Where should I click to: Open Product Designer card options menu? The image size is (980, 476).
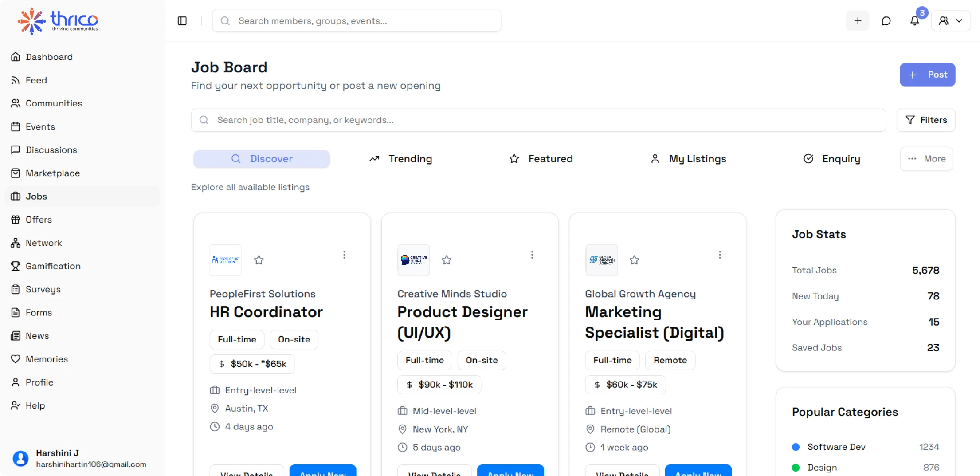(532, 255)
